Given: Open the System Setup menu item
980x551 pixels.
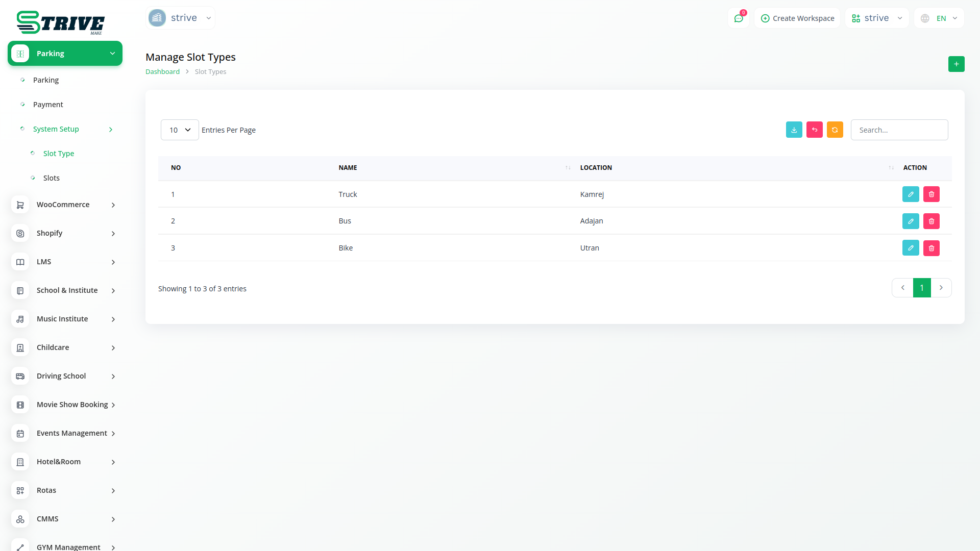Looking at the screenshot, I should pos(56,129).
